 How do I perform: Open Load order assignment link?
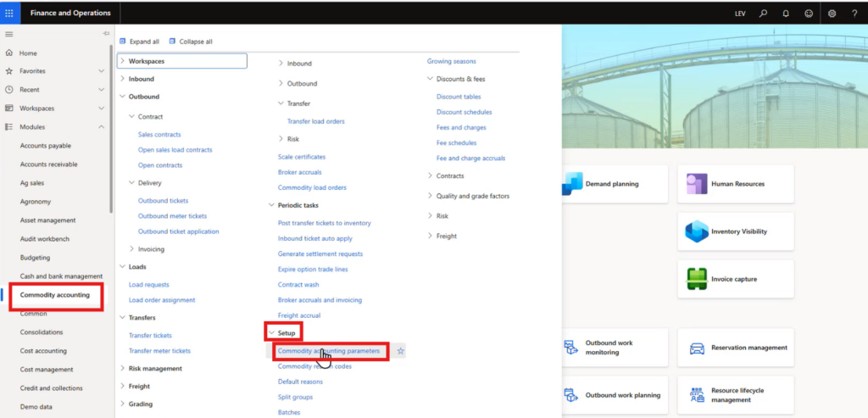coord(162,300)
